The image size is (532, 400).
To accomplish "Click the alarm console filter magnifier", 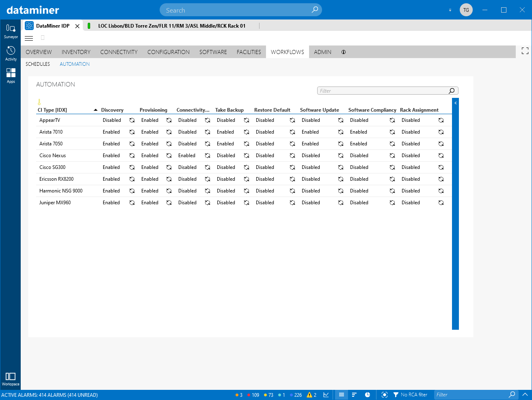I will coord(512,394).
